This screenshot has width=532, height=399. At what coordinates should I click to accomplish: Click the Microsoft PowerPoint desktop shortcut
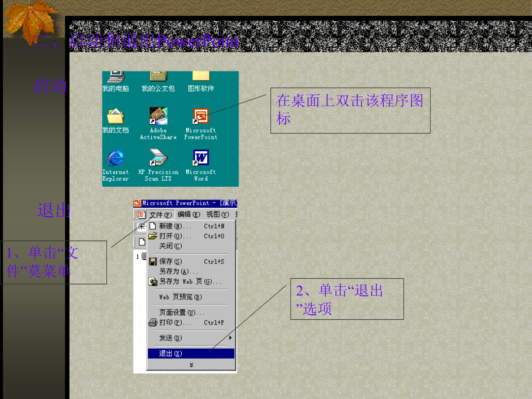click(x=201, y=124)
